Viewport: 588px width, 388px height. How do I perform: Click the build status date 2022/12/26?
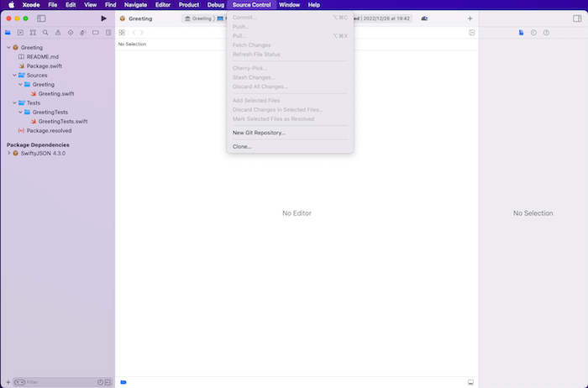(386, 18)
